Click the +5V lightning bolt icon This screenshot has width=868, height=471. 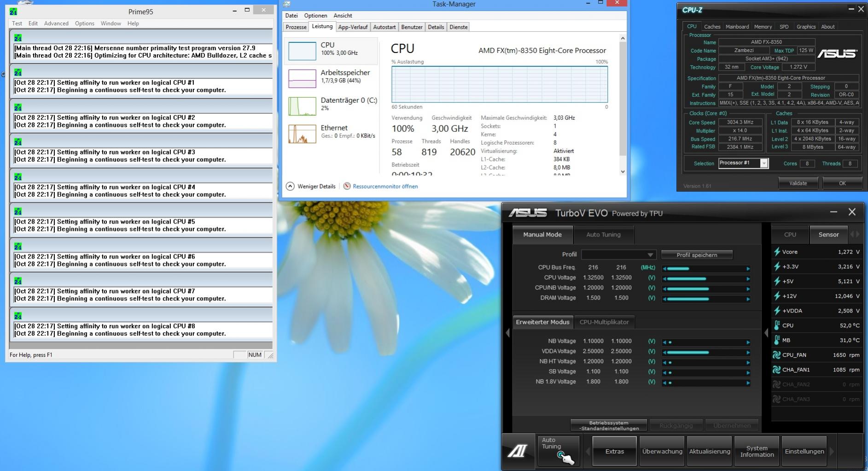click(777, 281)
